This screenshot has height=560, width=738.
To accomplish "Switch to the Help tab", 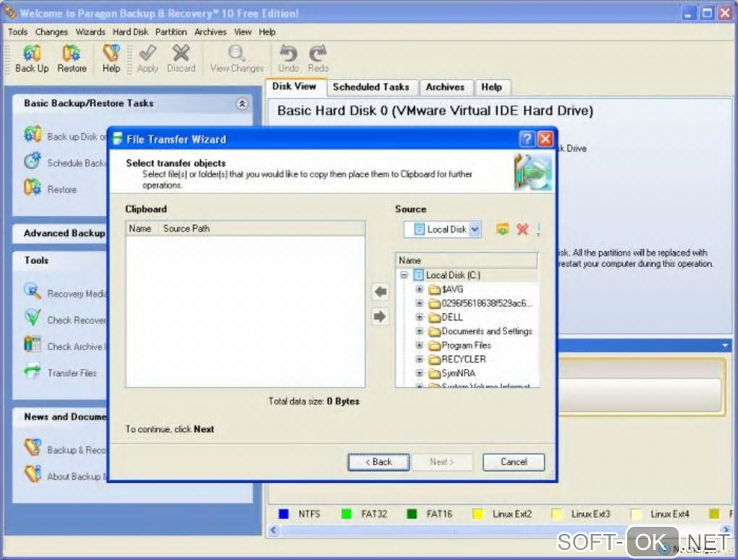I will click(491, 87).
